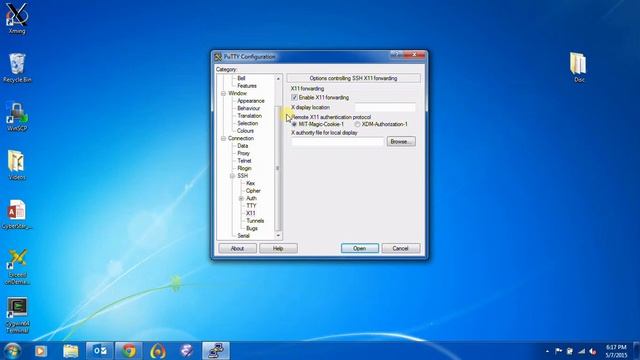The image size is (640, 360).
Task: Select Cipher in category tree
Action: pos(253,191)
